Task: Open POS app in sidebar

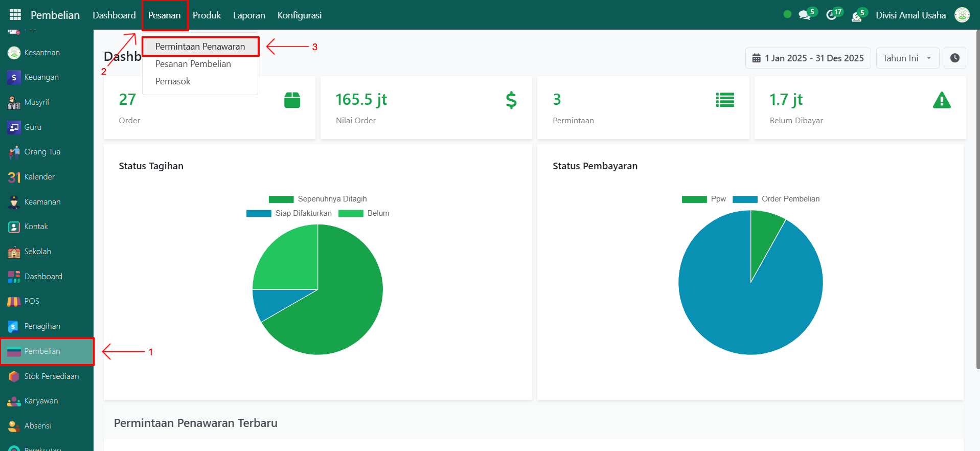Action: [x=31, y=301]
